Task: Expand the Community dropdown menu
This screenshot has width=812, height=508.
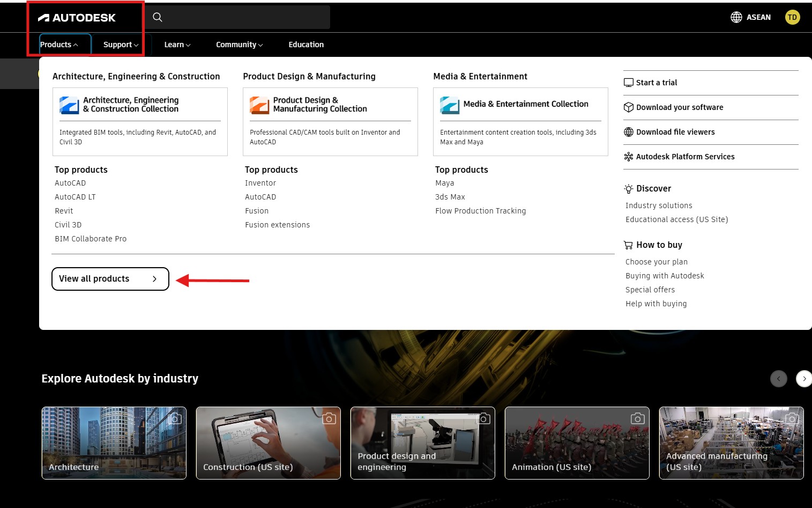Action: (239, 45)
